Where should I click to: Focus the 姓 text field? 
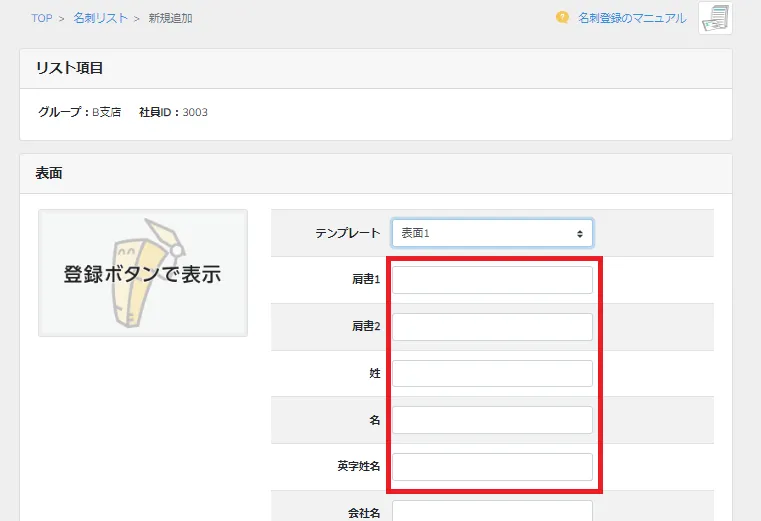(492, 373)
